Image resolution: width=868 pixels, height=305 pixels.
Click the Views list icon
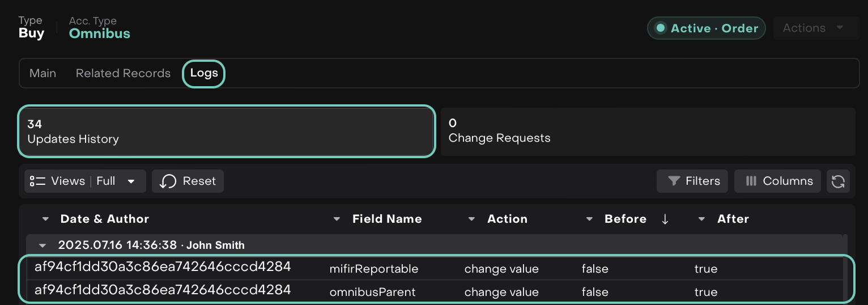tap(37, 181)
